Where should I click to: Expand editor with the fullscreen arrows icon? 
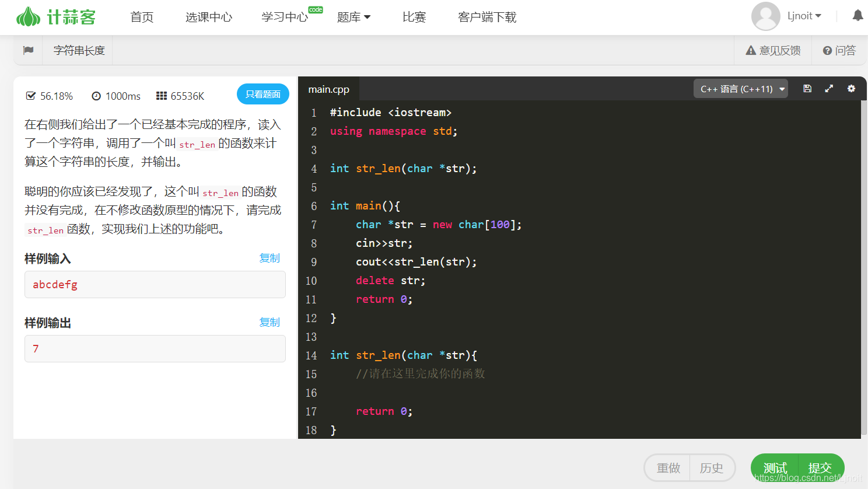point(829,88)
